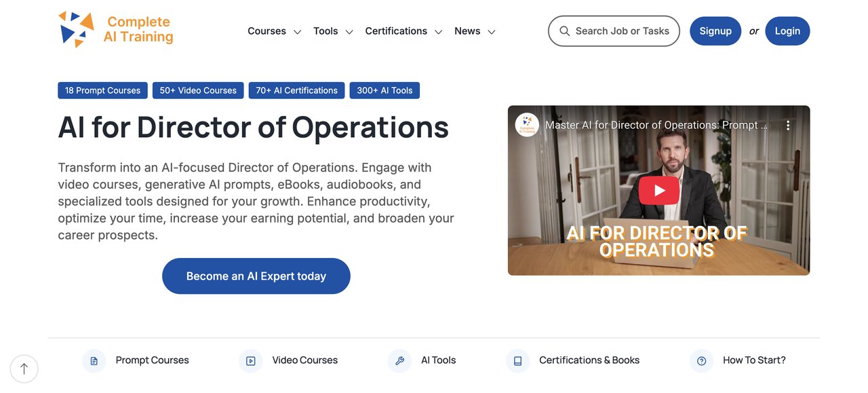Click the video title Master AI for Director
The height and width of the screenshot is (393, 868).
658,125
